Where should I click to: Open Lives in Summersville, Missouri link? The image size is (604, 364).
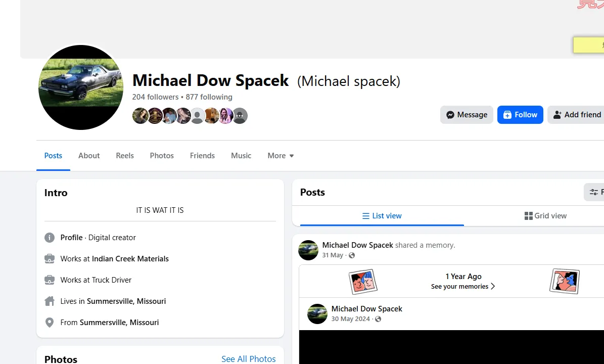pyautogui.click(x=126, y=301)
